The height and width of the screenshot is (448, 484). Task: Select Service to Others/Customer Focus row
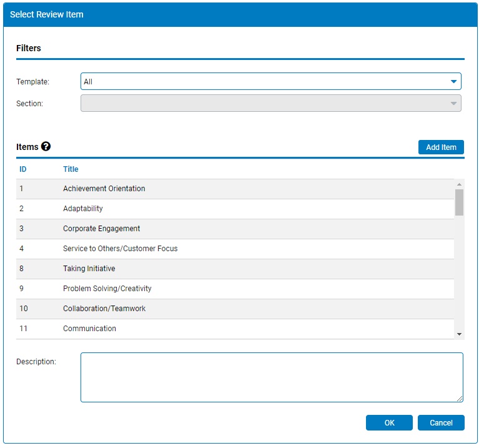(235, 249)
